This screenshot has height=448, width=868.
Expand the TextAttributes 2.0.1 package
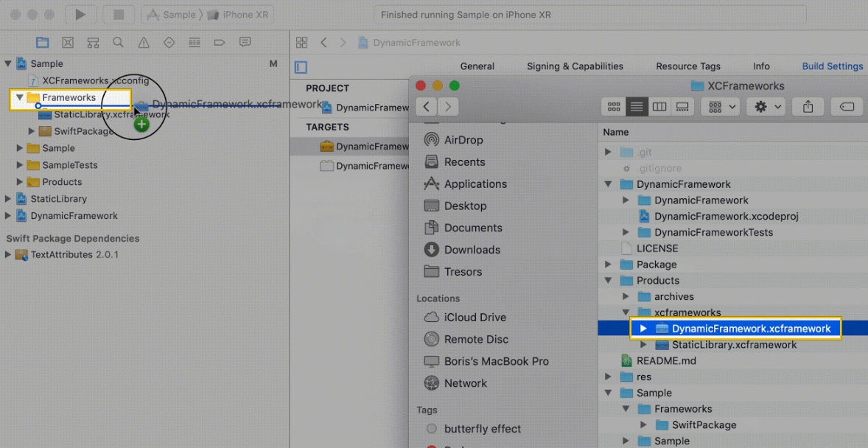(x=8, y=255)
